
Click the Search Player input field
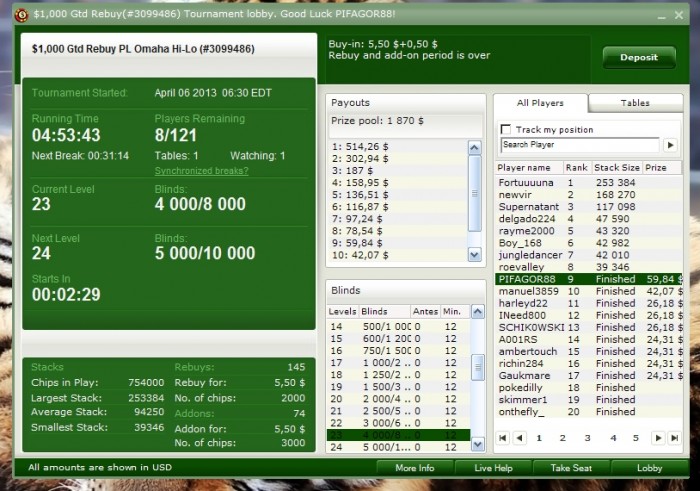(x=580, y=145)
